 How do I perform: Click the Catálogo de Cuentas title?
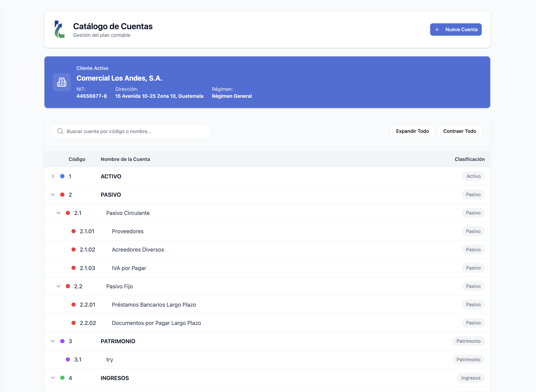click(x=113, y=26)
